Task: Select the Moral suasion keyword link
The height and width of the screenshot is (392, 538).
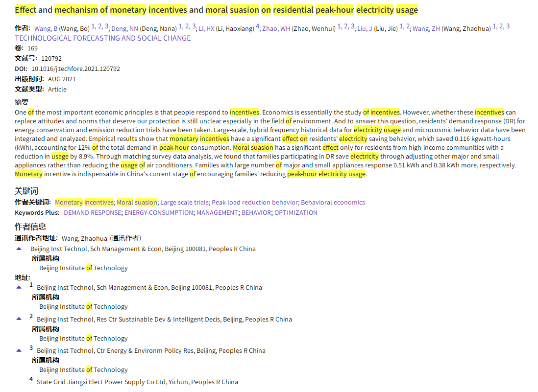Action: click(137, 203)
